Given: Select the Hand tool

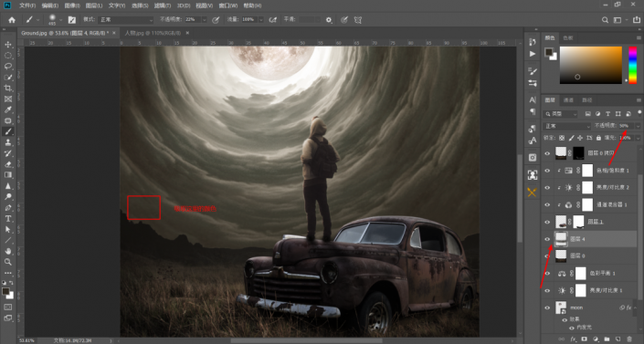Looking at the screenshot, I should (x=8, y=251).
